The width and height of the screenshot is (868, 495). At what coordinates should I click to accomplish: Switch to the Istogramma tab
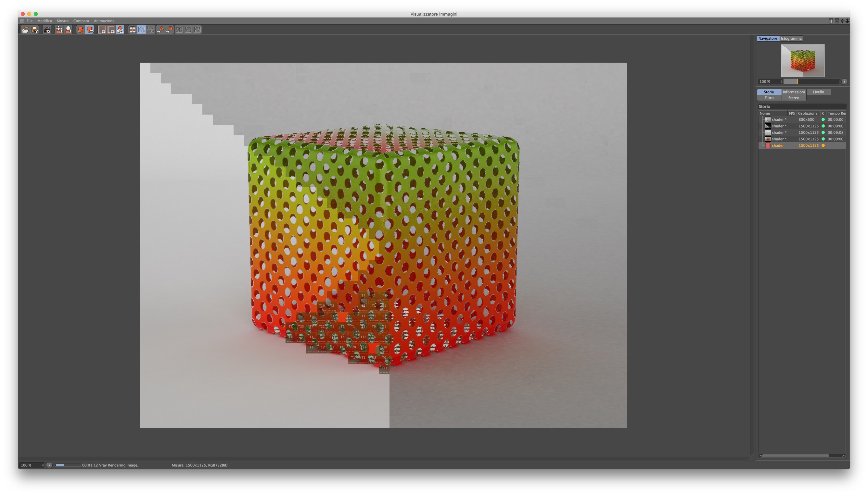[x=791, y=38]
